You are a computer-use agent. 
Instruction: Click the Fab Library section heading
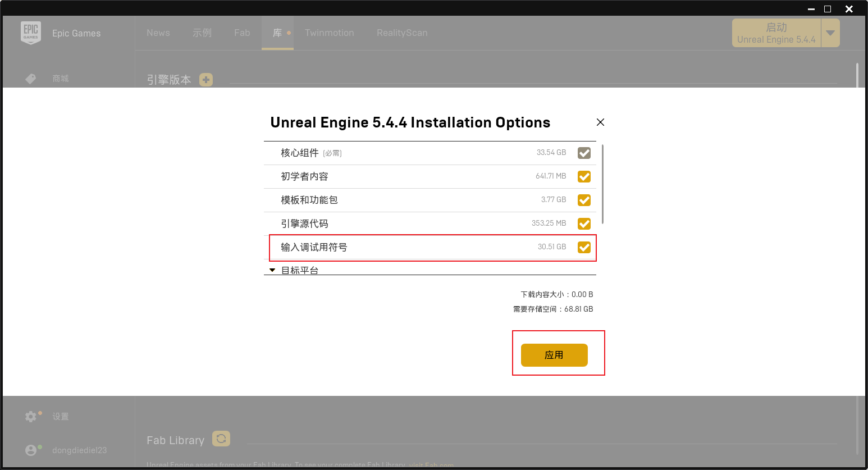(175, 440)
